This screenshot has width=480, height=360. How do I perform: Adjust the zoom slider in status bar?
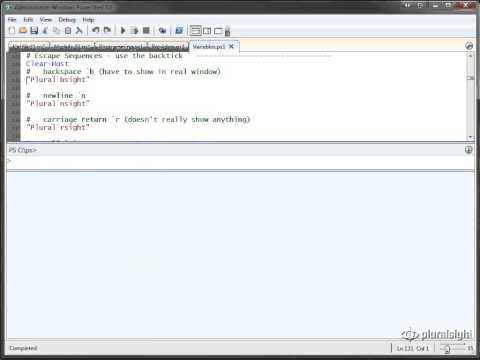[447, 349]
